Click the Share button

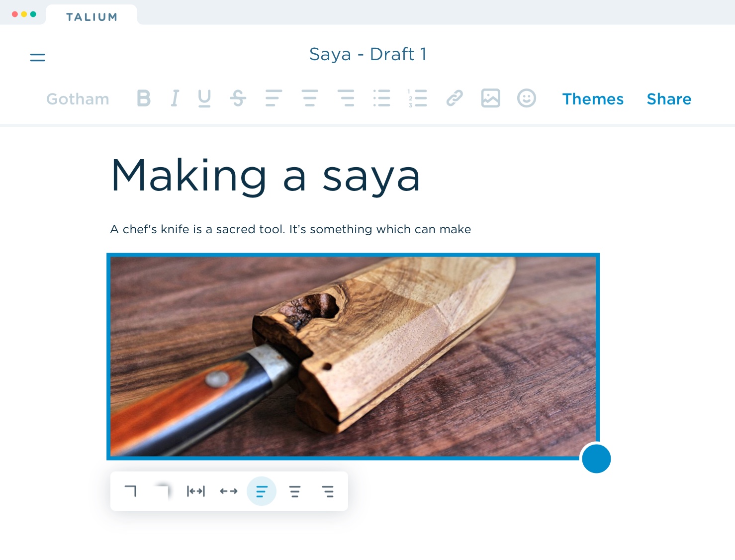[668, 99]
